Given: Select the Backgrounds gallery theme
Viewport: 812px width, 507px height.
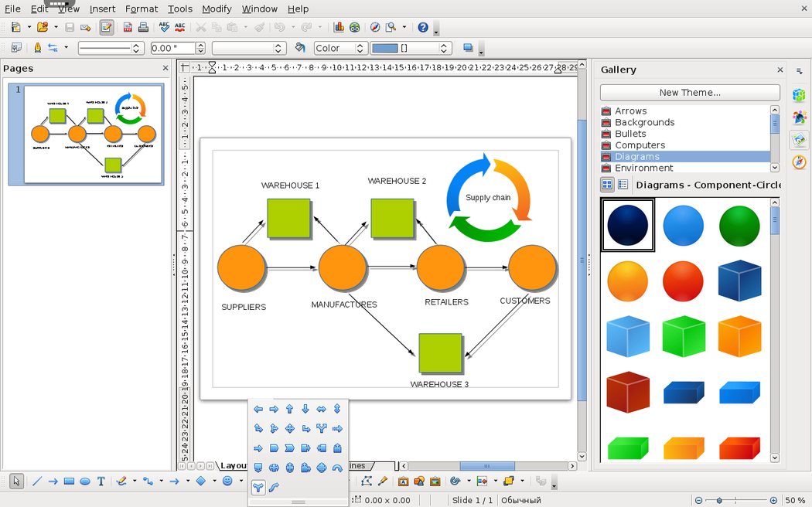Looking at the screenshot, I should (x=644, y=122).
